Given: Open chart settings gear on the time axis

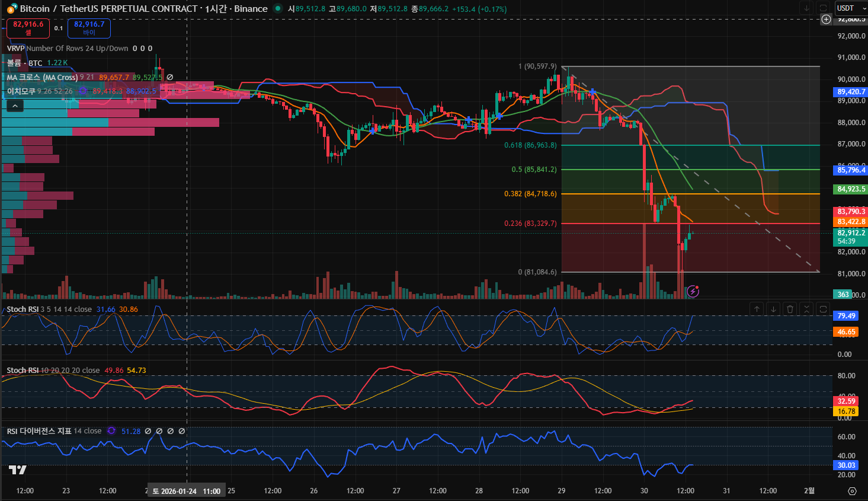Looking at the screenshot, I should [x=852, y=491].
